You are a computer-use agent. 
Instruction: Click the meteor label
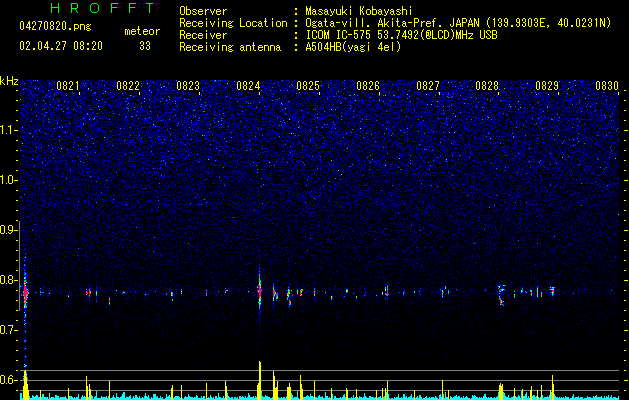(x=142, y=31)
